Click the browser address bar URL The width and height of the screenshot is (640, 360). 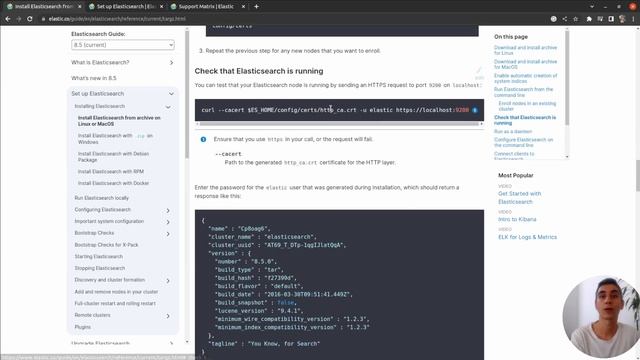tap(117, 19)
